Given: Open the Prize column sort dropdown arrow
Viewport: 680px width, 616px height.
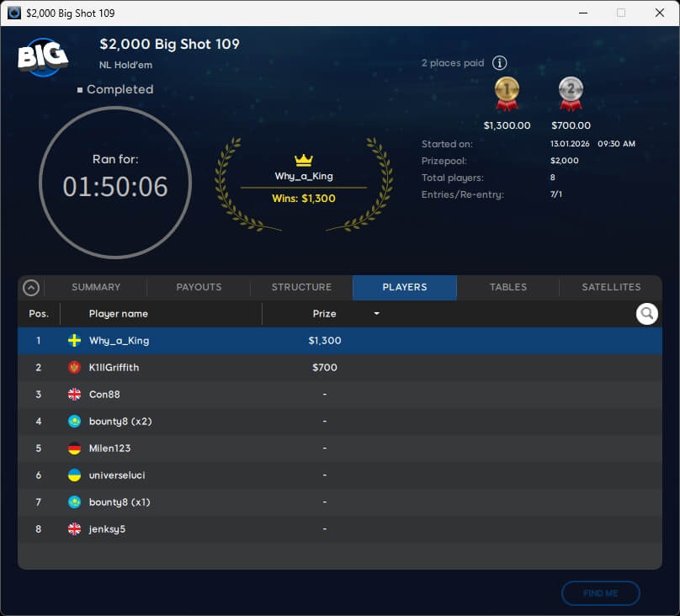Looking at the screenshot, I should tap(376, 314).
